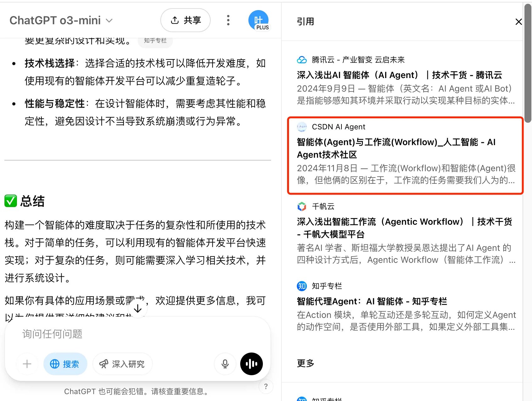Open the 千帆云 深入浅出智能工作流 citation
Screen dimensions: 532x401
click(x=406, y=234)
